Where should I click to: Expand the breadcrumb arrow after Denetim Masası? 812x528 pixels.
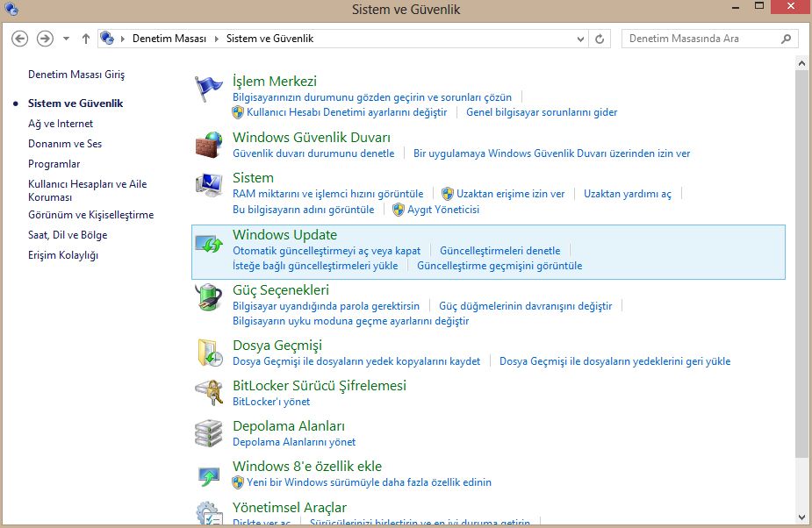click(x=216, y=39)
